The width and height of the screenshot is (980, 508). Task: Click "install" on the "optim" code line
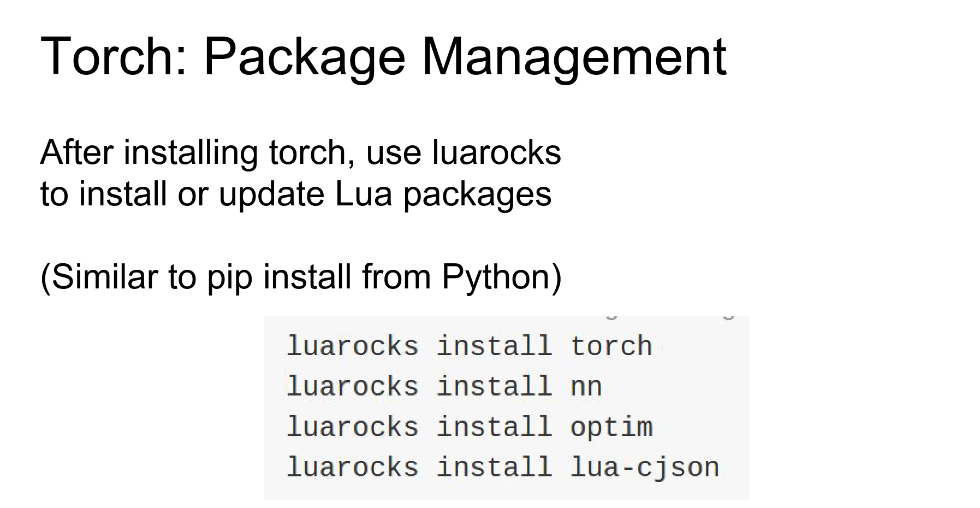click(x=494, y=427)
